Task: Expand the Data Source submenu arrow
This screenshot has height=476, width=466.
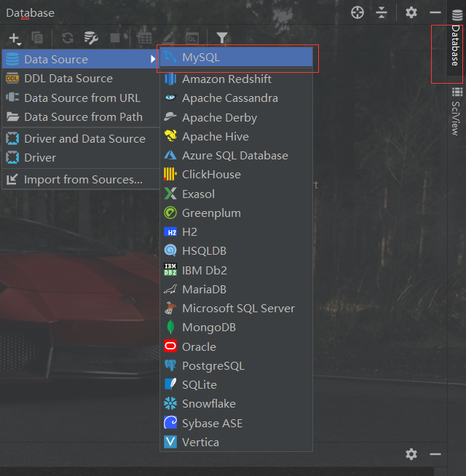Action: pyautogui.click(x=153, y=59)
